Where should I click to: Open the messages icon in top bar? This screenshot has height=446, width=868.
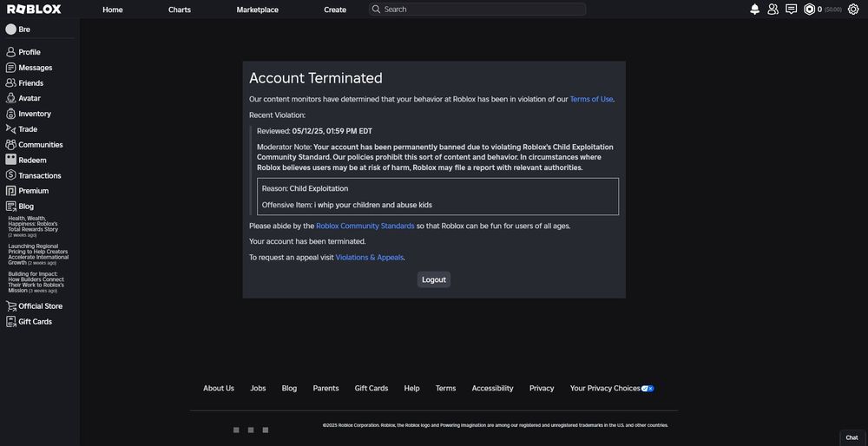pyautogui.click(x=791, y=10)
